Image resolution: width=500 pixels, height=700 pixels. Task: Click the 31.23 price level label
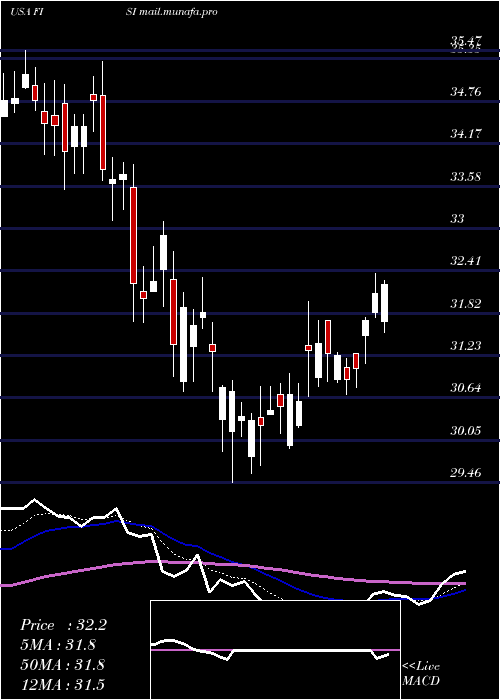tap(466, 346)
